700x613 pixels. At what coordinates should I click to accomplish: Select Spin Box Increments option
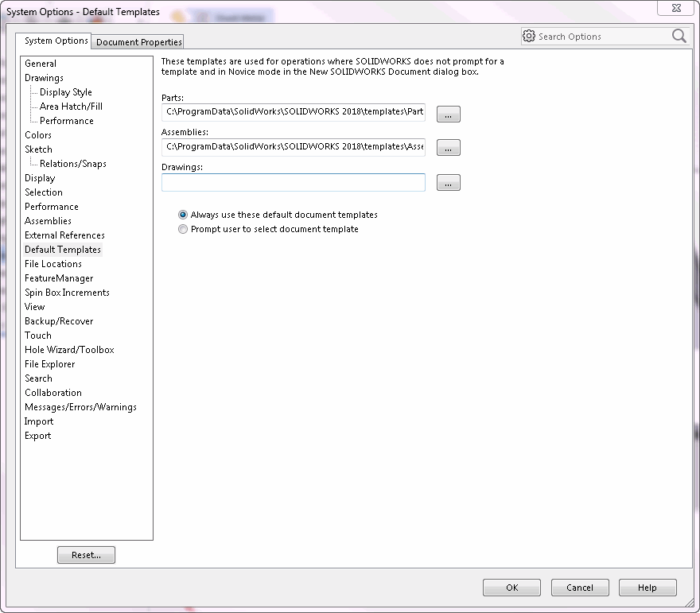[67, 293]
